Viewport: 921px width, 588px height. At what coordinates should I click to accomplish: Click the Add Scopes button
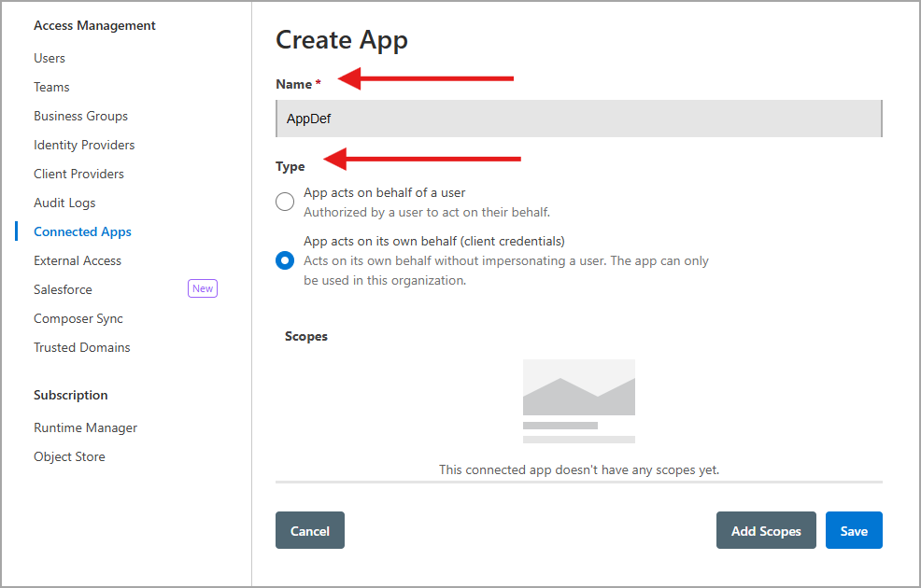766,530
